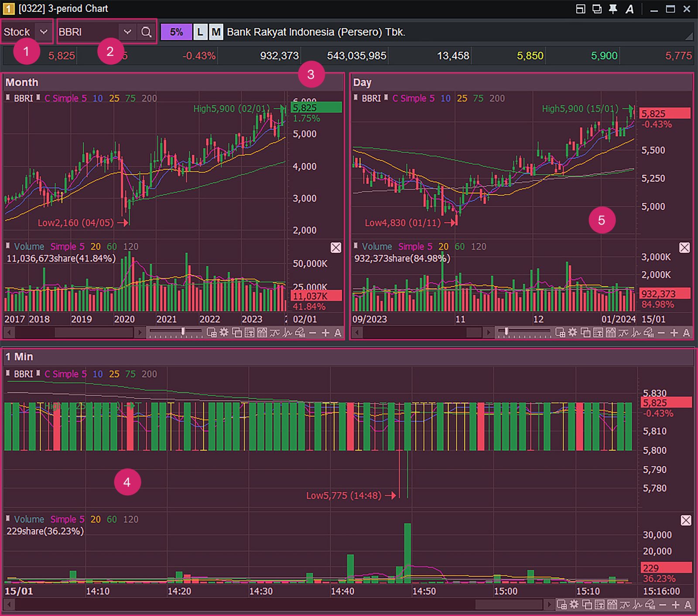Toggle the L button next to 5% badge
The width and height of the screenshot is (698, 616).
point(200,31)
